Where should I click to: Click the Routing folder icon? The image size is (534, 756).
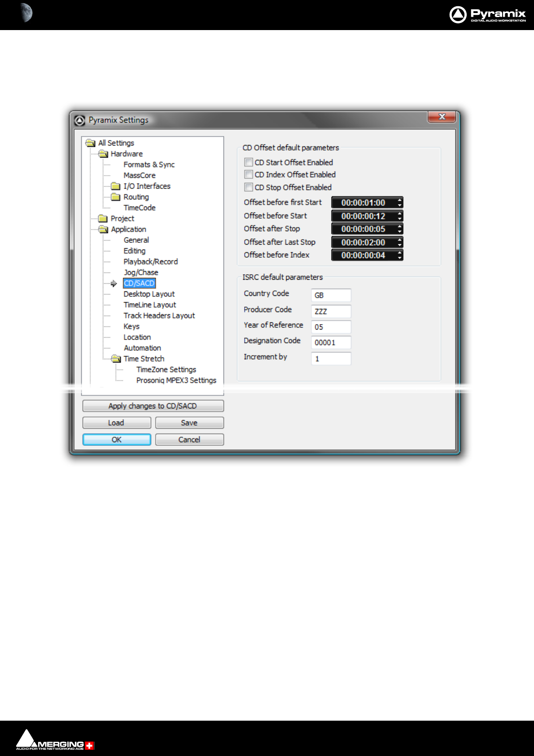click(116, 197)
